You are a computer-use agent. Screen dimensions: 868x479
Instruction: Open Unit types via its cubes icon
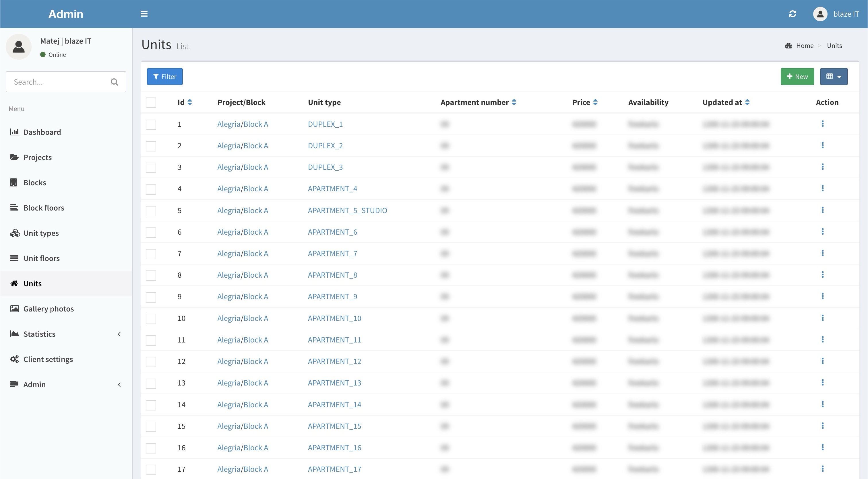14,233
